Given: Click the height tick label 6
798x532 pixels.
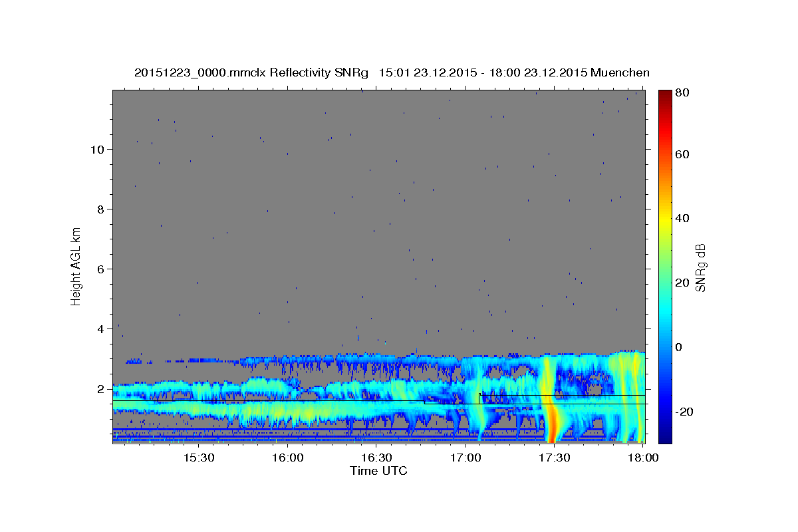Looking at the screenshot, I should 102,269.
